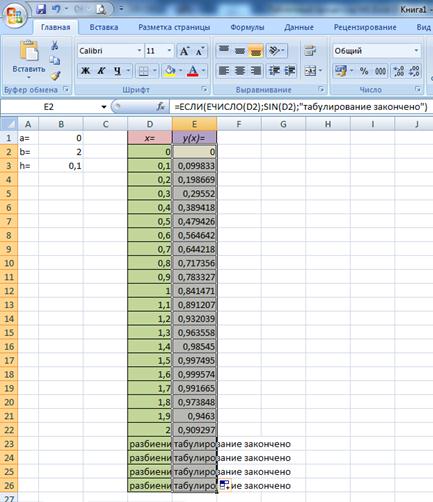Apply yellow fill color bucket
Viewport: 433px width, 502px height.
(x=170, y=71)
